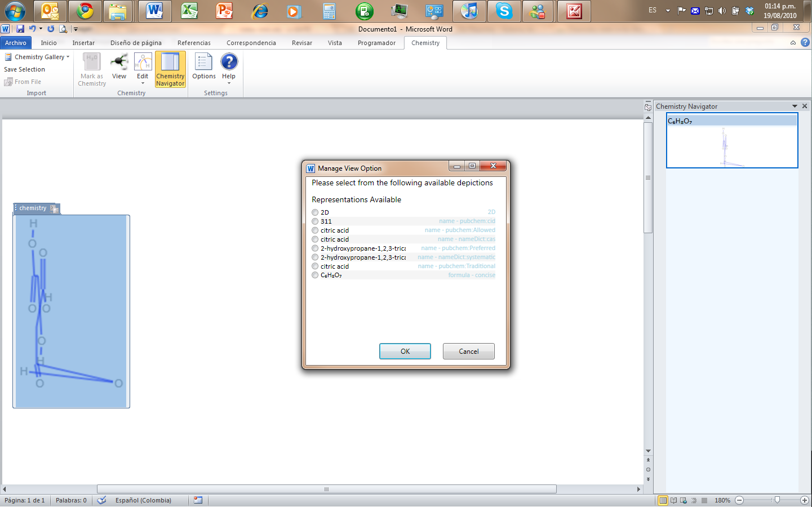The width and height of the screenshot is (812, 507).
Task: Select the C6H8O7 formula radio option
Action: [x=315, y=275]
